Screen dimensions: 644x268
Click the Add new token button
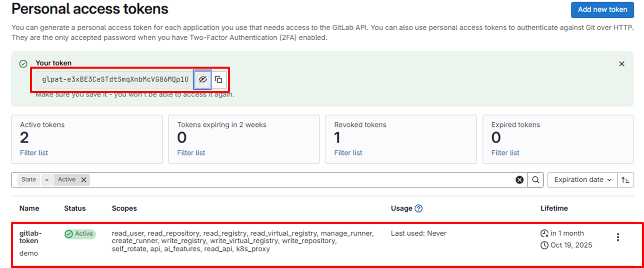pos(602,10)
